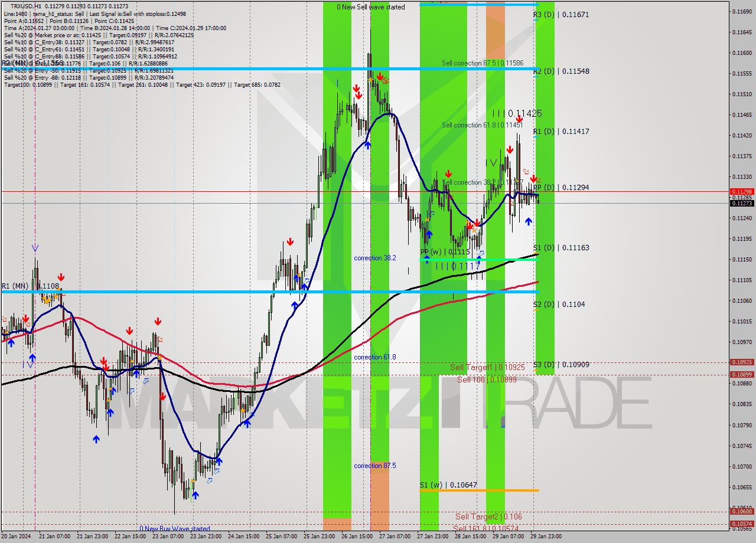756x543 pixels.
Task: Click the blue buy arrow at the 23 Jan low
Action: (x=195, y=495)
